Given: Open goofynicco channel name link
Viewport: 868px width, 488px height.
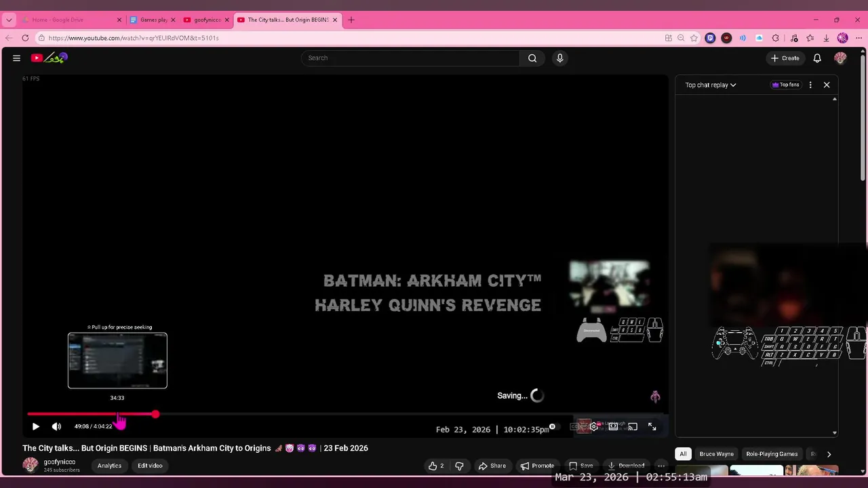Looking at the screenshot, I should pyautogui.click(x=60, y=462).
